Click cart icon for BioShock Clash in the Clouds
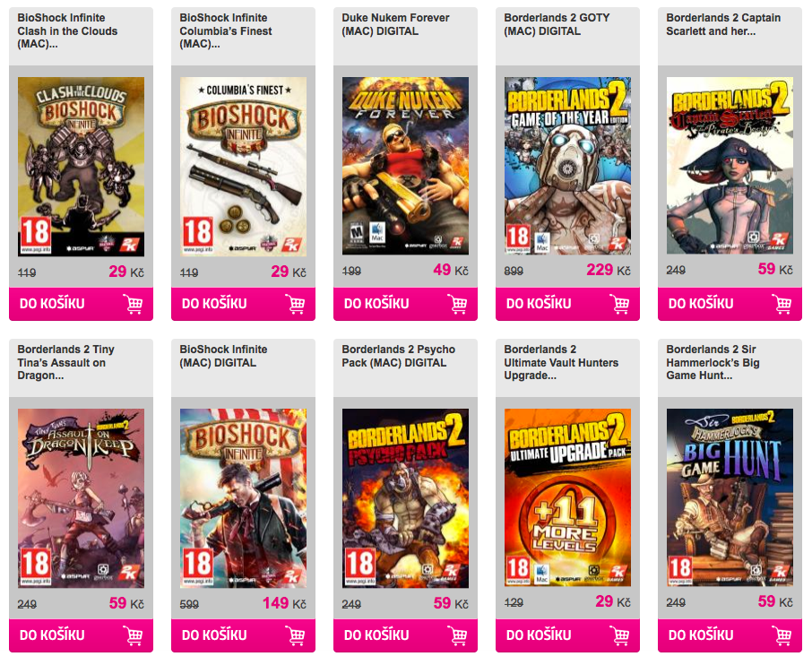 click(x=133, y=304)
